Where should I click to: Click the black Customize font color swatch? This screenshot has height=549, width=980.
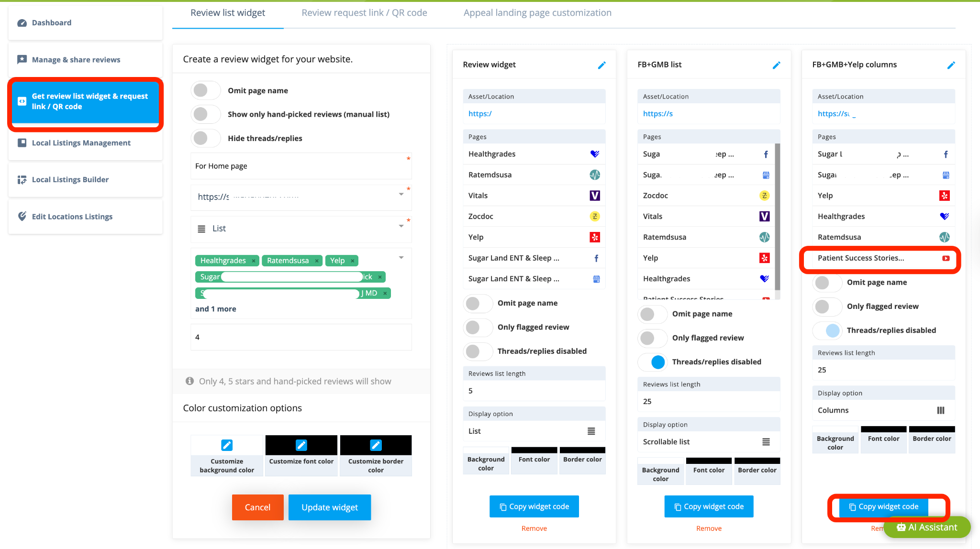pyautogui.click(x=301, y=445)
